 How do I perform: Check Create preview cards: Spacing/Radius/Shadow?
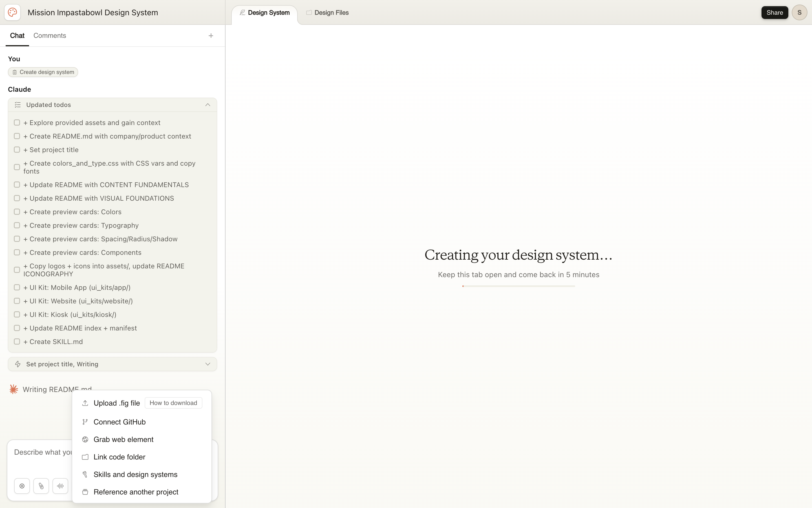click(17, 239)
